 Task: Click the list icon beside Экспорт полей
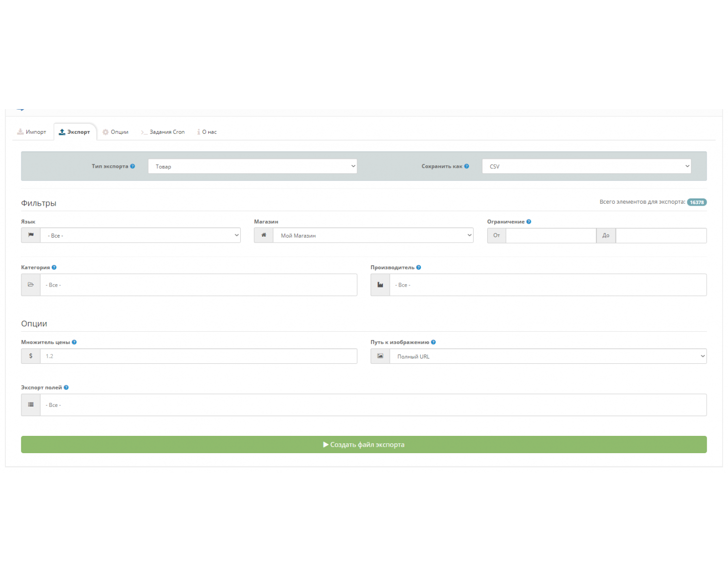(x=31, y=404)
